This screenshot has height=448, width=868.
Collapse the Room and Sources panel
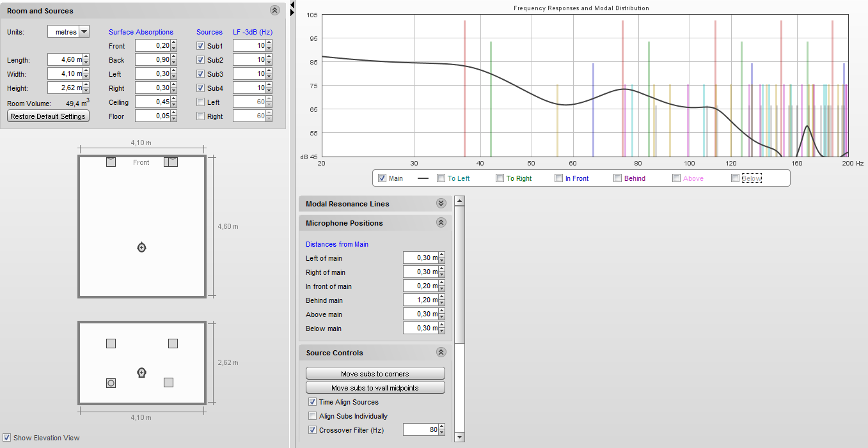tap(275, 10)
